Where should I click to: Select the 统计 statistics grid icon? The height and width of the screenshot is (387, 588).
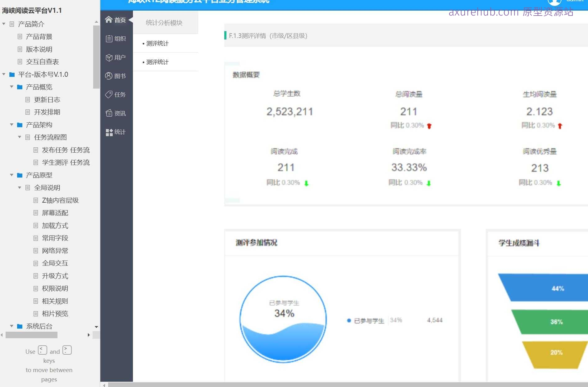click(109, 132)
